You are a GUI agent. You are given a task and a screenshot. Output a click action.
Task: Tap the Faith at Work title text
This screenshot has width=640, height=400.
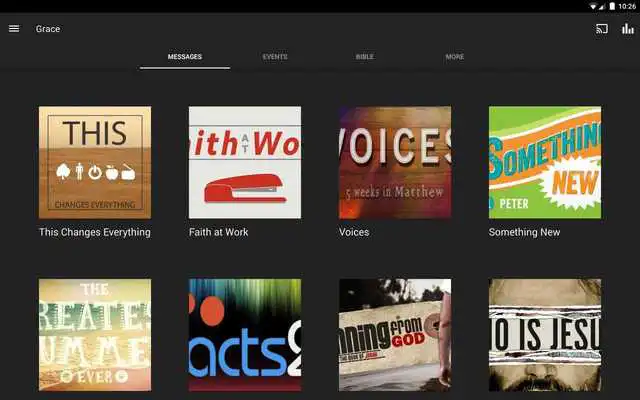(x=219, y=232)
